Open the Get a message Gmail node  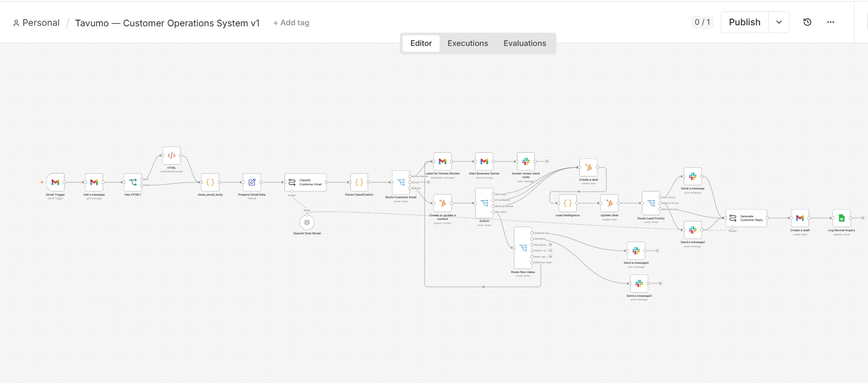94,182
